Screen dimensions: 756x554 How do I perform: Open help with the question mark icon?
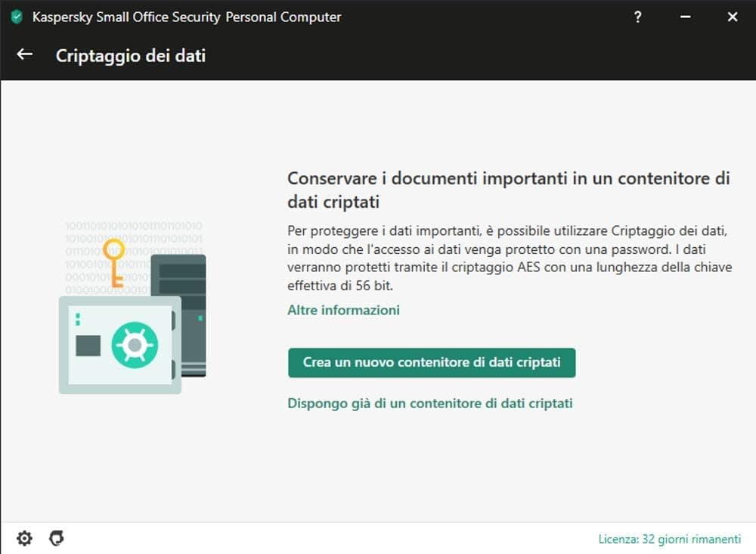638,17
